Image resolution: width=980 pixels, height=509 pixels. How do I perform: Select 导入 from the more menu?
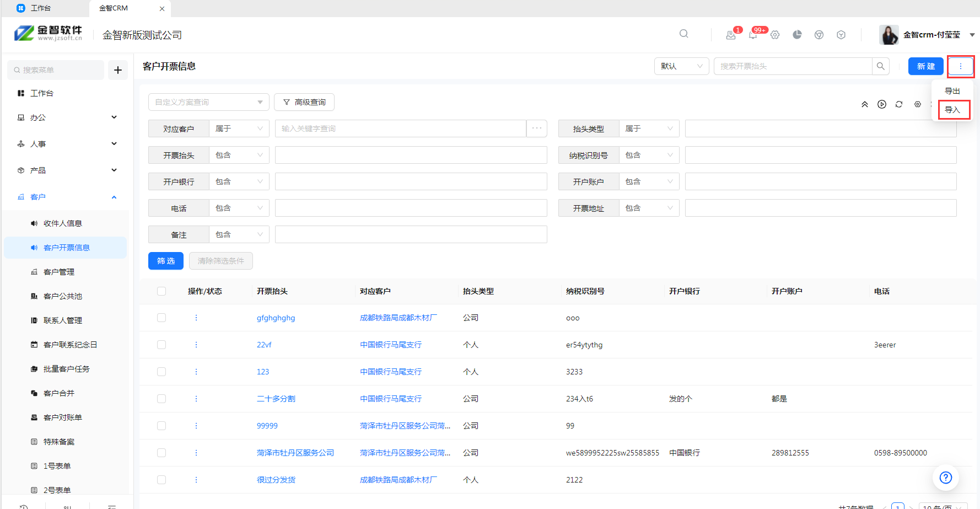click(x=953, y=110)
